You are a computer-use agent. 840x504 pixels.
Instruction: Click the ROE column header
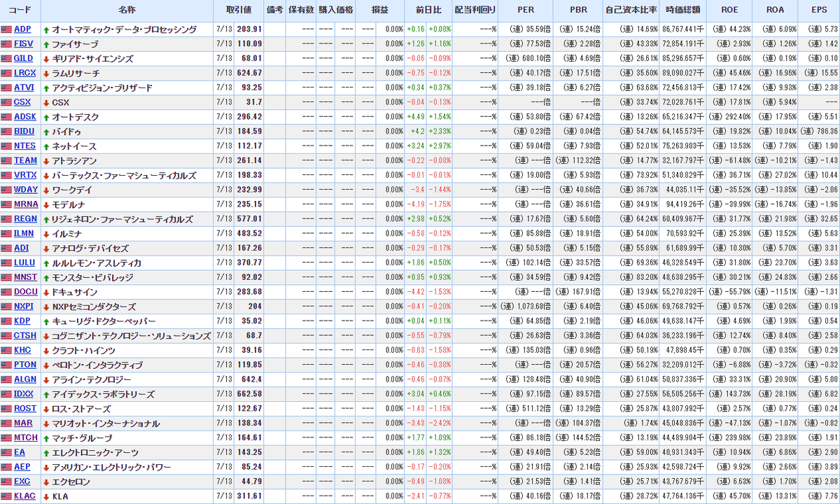(x=730, y=10)
